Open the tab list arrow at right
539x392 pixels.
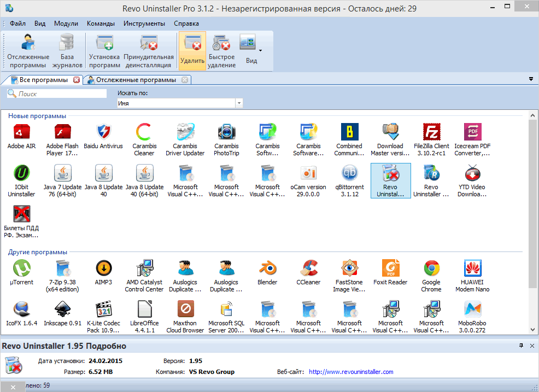pyautogui.click(x=531, y=79)
